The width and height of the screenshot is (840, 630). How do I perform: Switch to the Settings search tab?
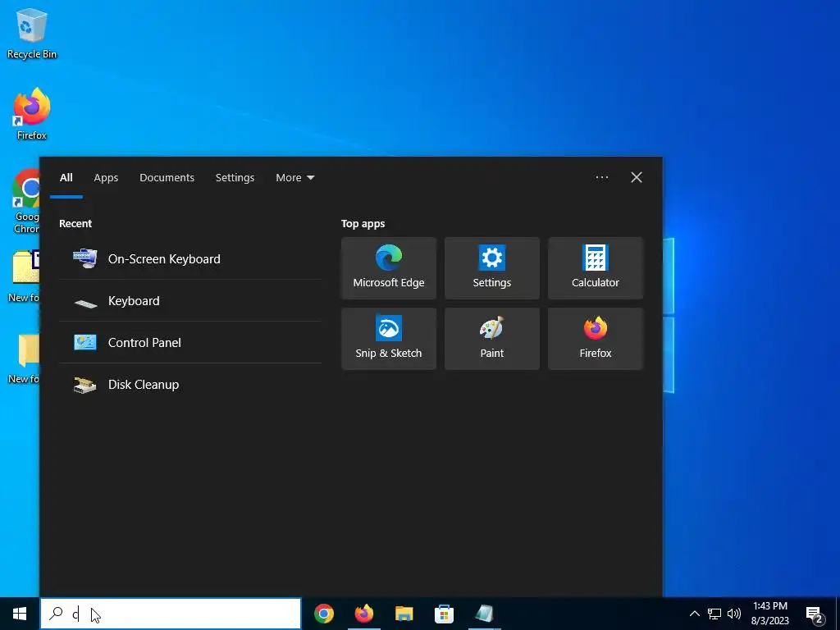[235, 177]
